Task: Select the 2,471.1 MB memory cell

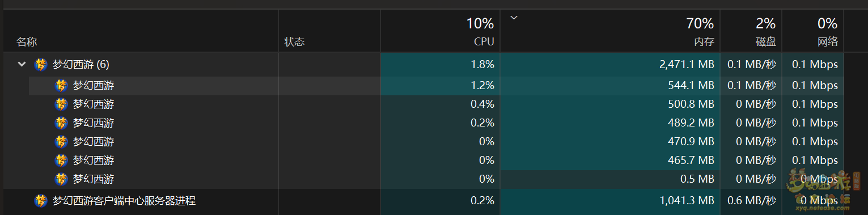Action: coord(610,65)
